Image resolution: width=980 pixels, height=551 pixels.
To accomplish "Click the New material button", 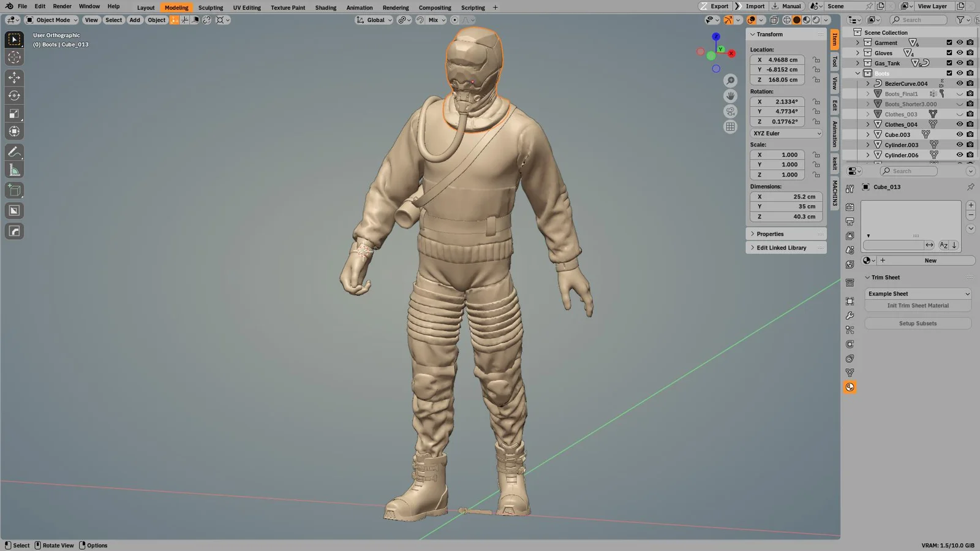I will [x=930, y=260].
